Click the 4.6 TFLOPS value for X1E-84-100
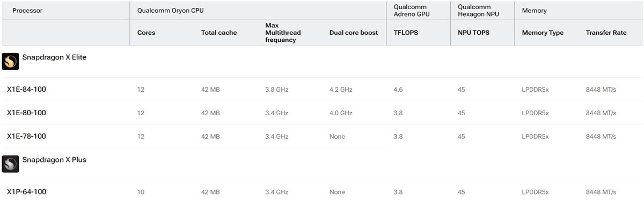Image resolution: width=644 pixels, height=215 pixels. (398, 90)
